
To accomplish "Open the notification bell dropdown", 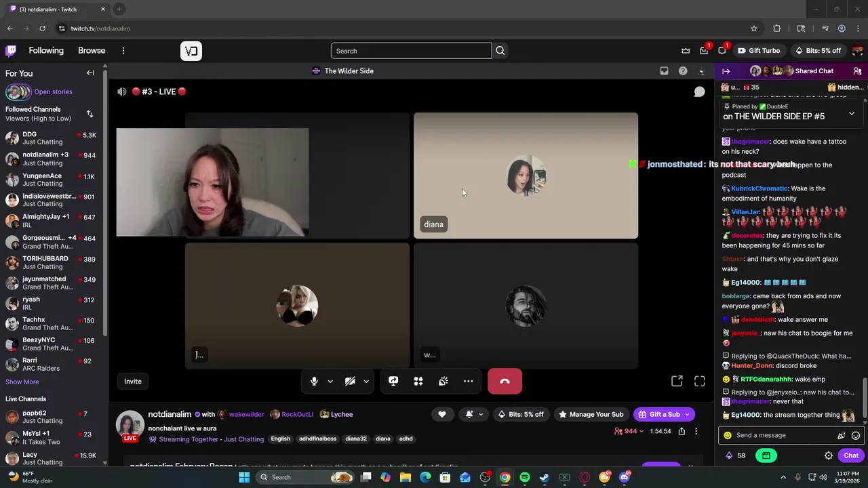I will coord(474,414).
